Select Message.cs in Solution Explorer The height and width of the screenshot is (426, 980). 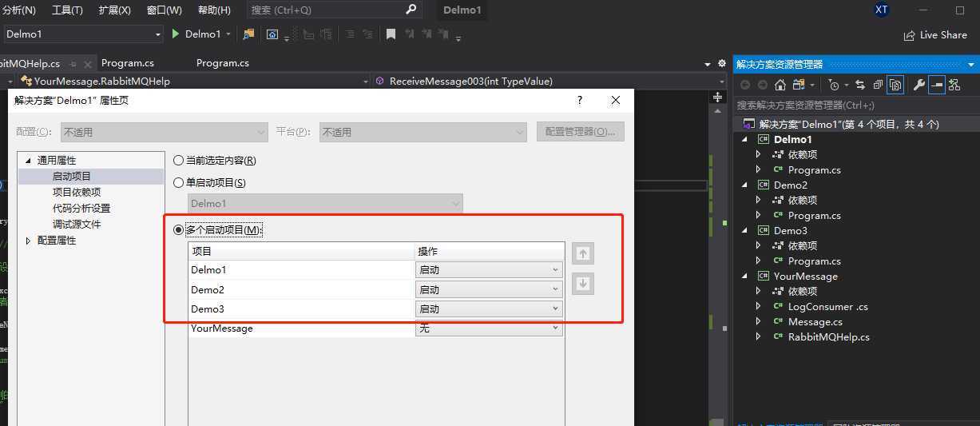(x=815, y=321)
